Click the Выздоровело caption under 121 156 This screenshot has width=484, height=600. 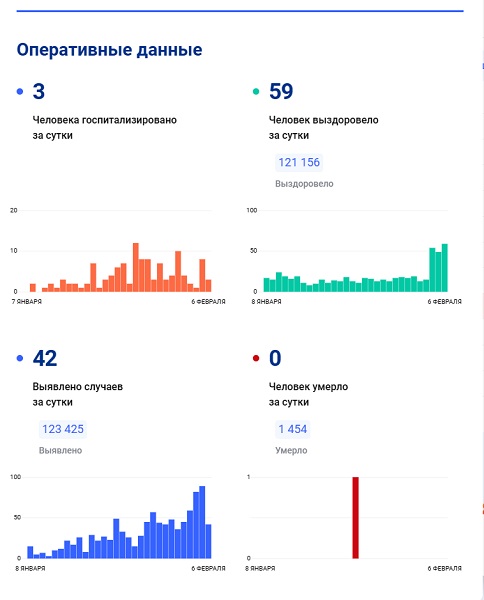304,184
